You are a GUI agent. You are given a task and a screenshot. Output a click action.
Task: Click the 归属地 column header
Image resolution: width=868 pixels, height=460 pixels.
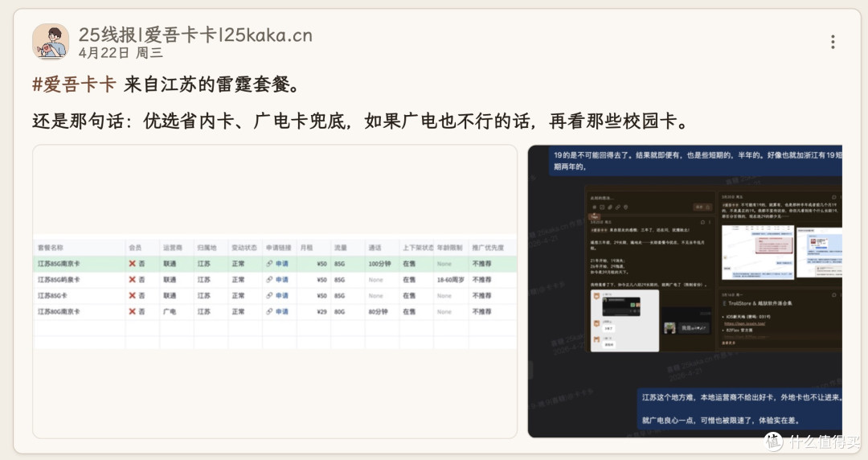(x=207, y=247)
